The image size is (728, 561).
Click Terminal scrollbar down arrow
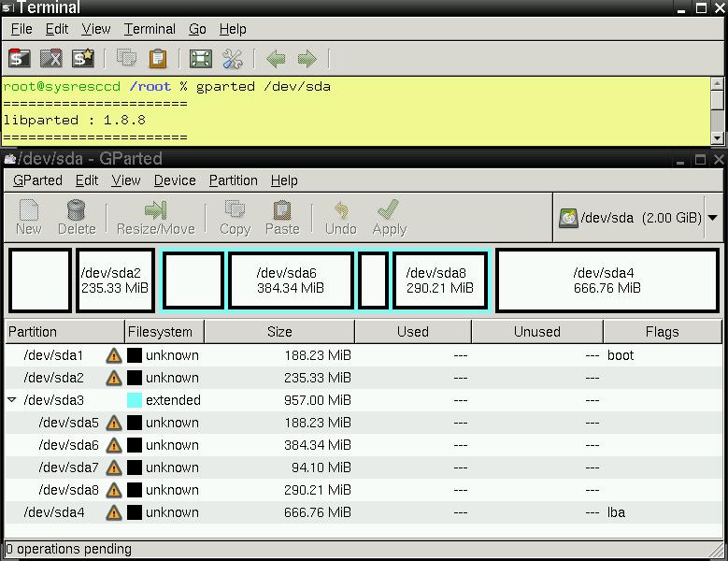(718, 138)
